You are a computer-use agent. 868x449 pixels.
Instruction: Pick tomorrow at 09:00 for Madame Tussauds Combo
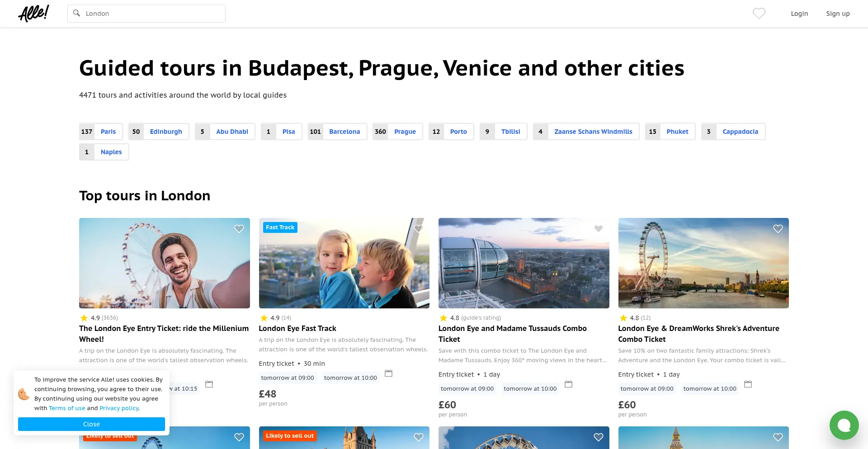click(x=467, y=389)
